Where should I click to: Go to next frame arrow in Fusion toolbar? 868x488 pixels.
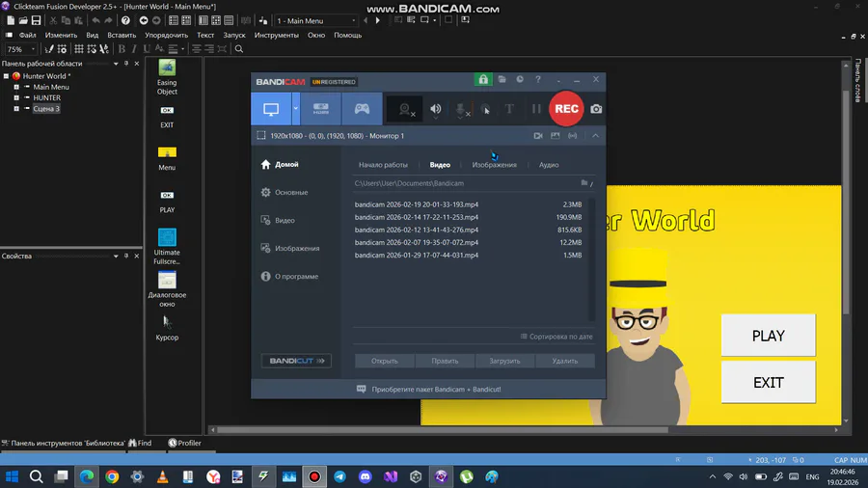coord(378,20)
